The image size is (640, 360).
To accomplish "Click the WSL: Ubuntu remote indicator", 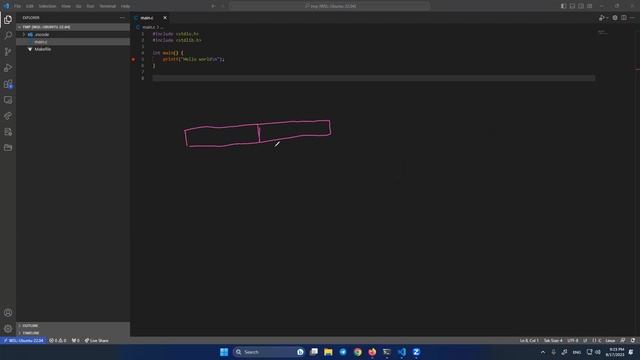I will [x=24, y=340].
